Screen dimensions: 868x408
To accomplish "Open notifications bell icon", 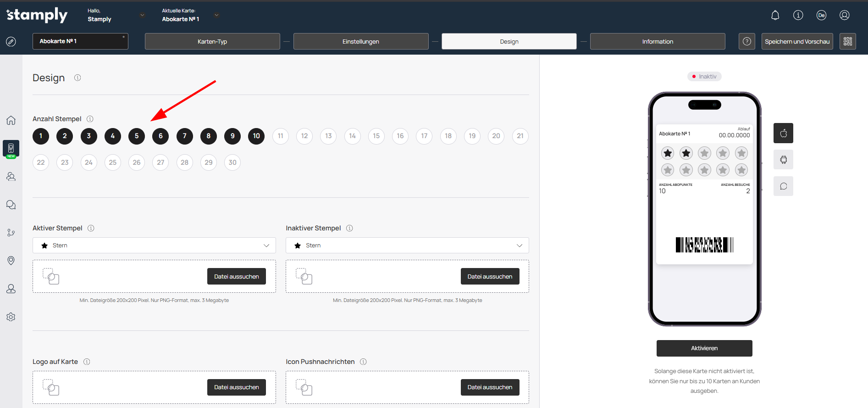I will click(775, 15).
